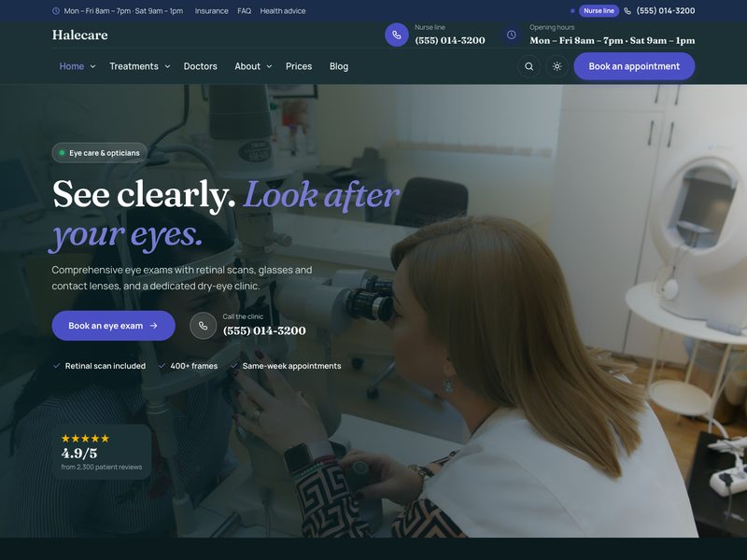Viewport: 747px width, 560px height.
Task: Click the round purple phone icon by Nurse line
Action: (396, 35)
